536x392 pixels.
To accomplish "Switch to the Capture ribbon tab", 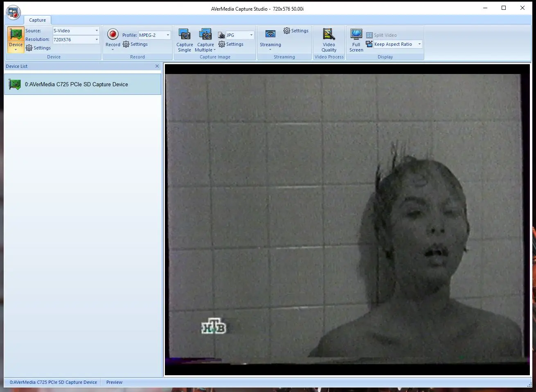I will (x=37, y=20).
